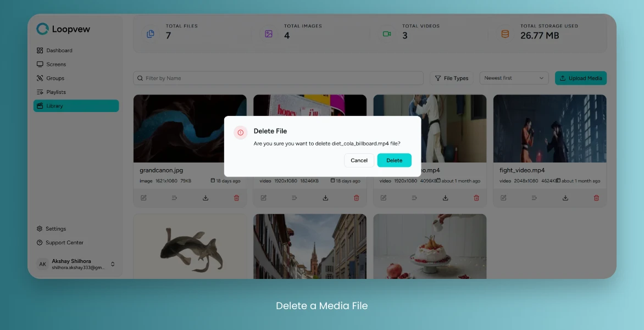
Task: Click the Total Storage Used database icon
Action: [505, 33]
